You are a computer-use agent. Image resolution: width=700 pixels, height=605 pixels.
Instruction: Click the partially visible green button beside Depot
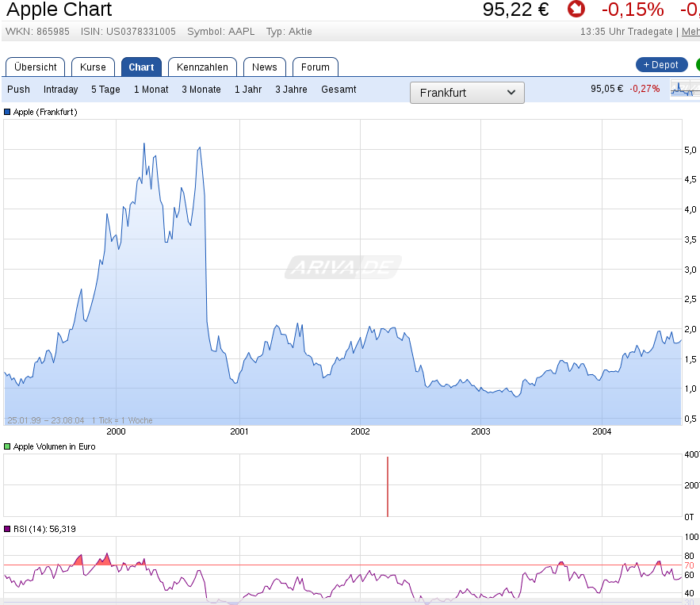click(x=697, y=64)
